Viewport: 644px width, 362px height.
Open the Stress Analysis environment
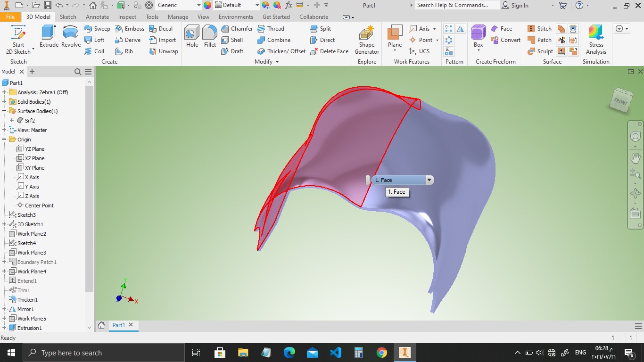coord(595,40)
